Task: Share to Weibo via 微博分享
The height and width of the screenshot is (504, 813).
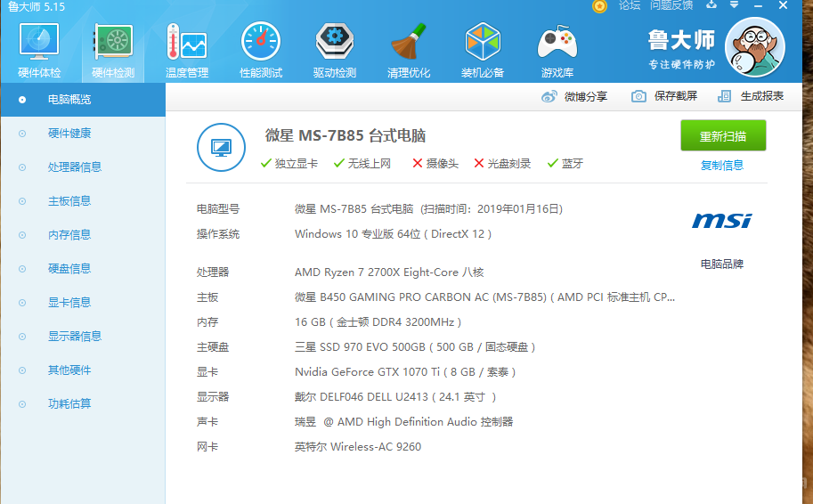Action: 574,96
